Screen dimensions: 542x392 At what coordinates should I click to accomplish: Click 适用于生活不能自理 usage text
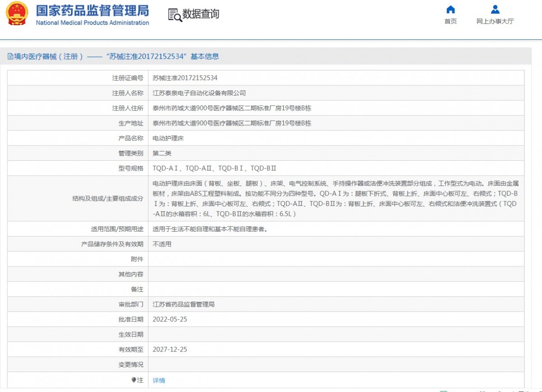click(x=210, y=229)
